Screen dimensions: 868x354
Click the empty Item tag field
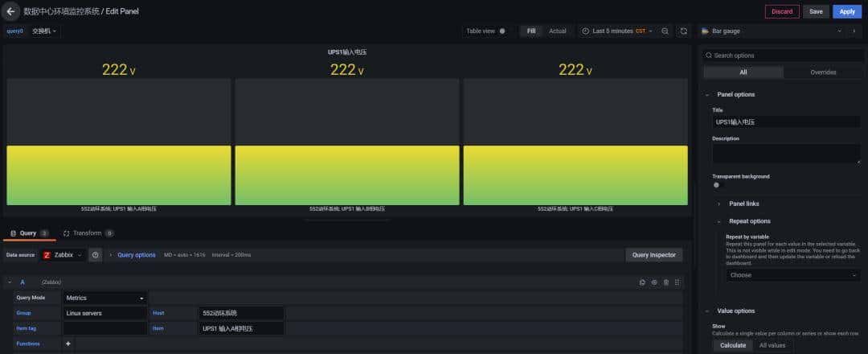click(105, 328)
